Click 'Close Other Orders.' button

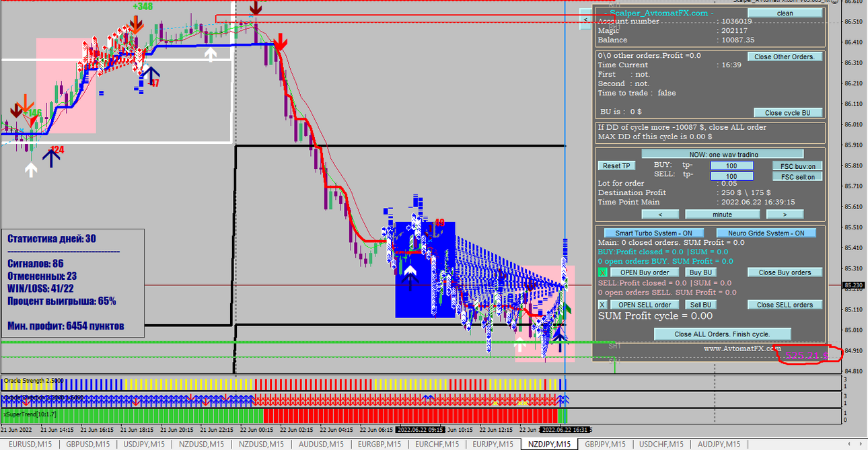[x=785, y=57]
